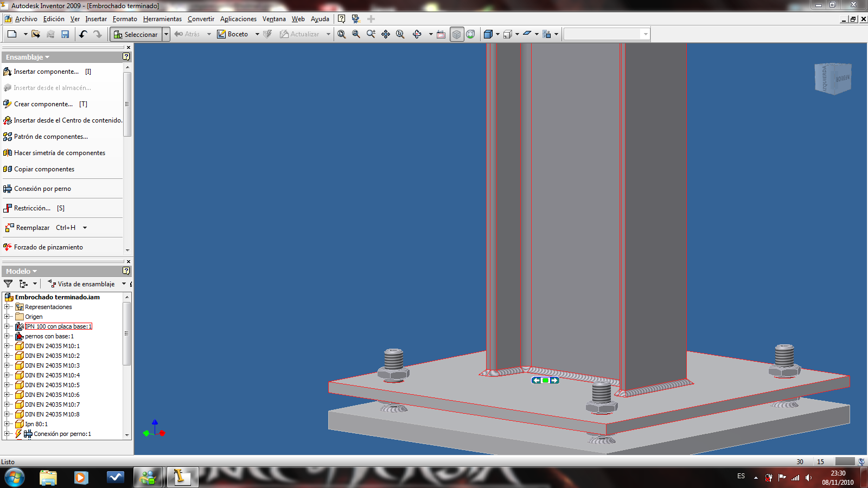Click the shaded display toggle button
868x488 pixels.
[x=457, y=34]
